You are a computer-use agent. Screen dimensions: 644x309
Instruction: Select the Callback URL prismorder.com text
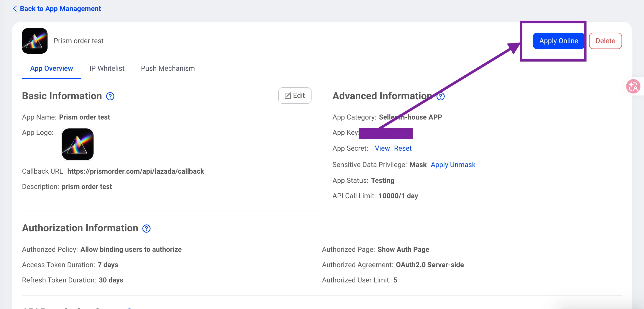(x=135, y=171)
